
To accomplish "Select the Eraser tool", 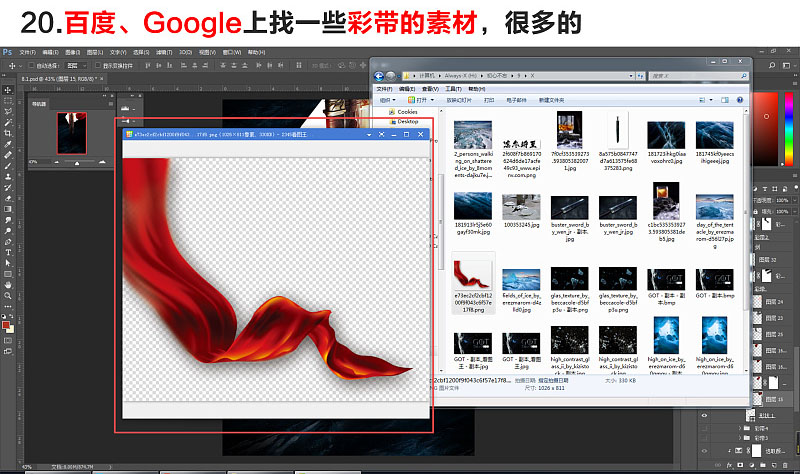I will 8,198.
